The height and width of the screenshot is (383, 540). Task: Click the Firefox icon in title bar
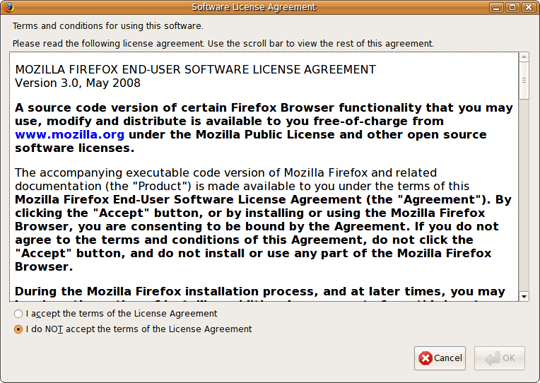(x=8, y=7)
